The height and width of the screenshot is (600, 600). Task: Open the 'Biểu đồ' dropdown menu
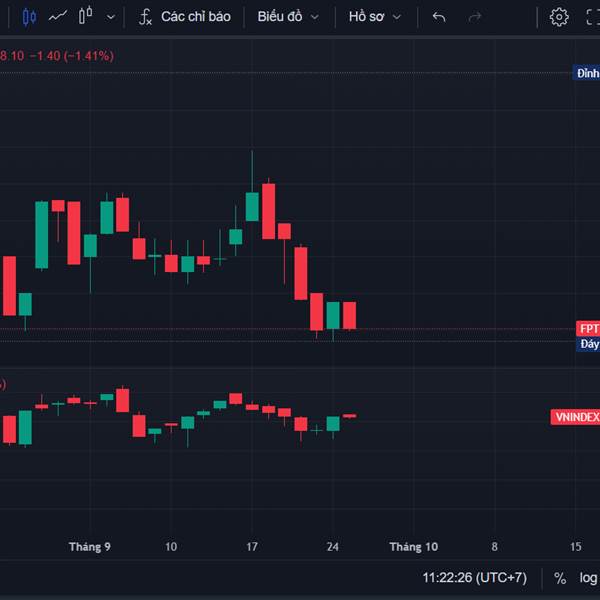tap(288, 17)
